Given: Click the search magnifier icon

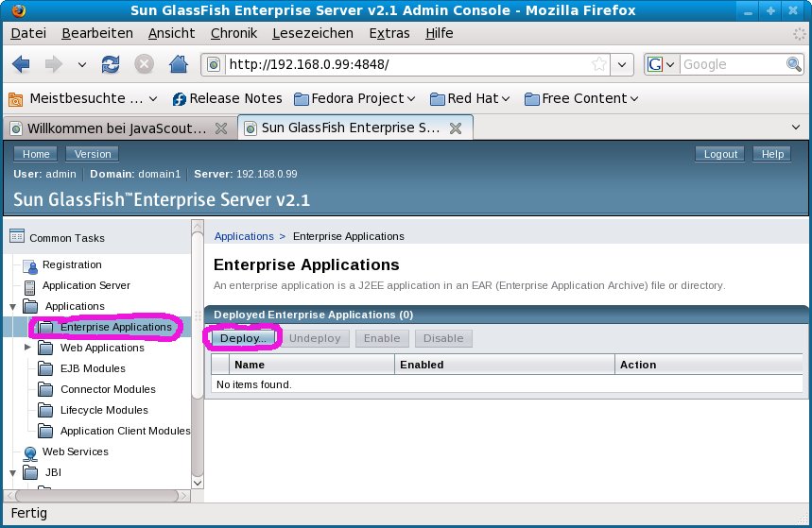Looking at the screenshot, I should [794, 64].
